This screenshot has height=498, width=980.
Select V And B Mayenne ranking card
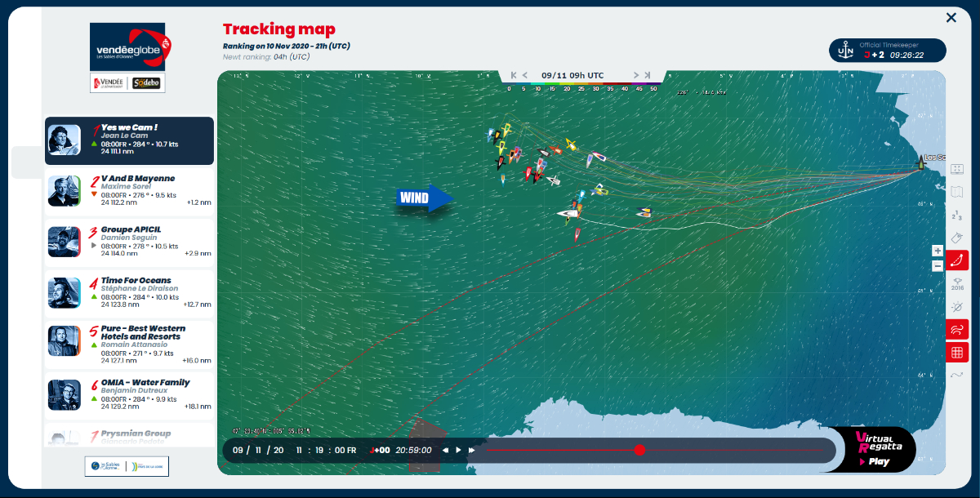pos(129,192)
